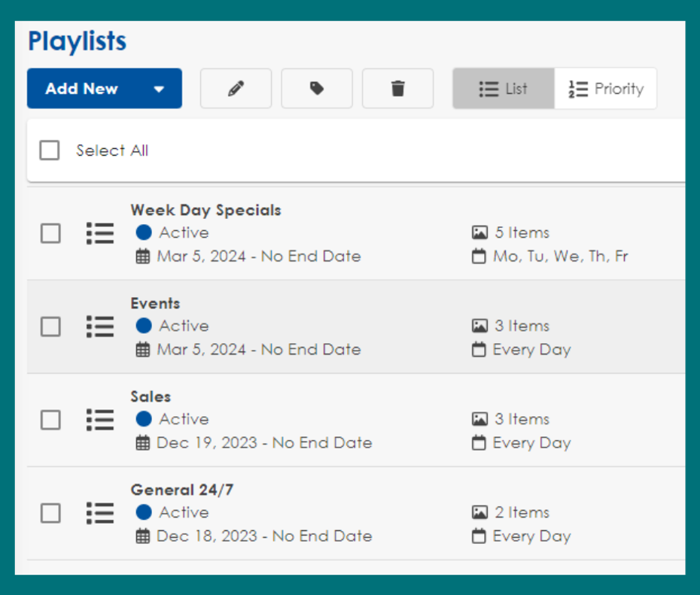Select the Events playlist checkbox
Screen dimensions: 700x595
pos(50,326)
